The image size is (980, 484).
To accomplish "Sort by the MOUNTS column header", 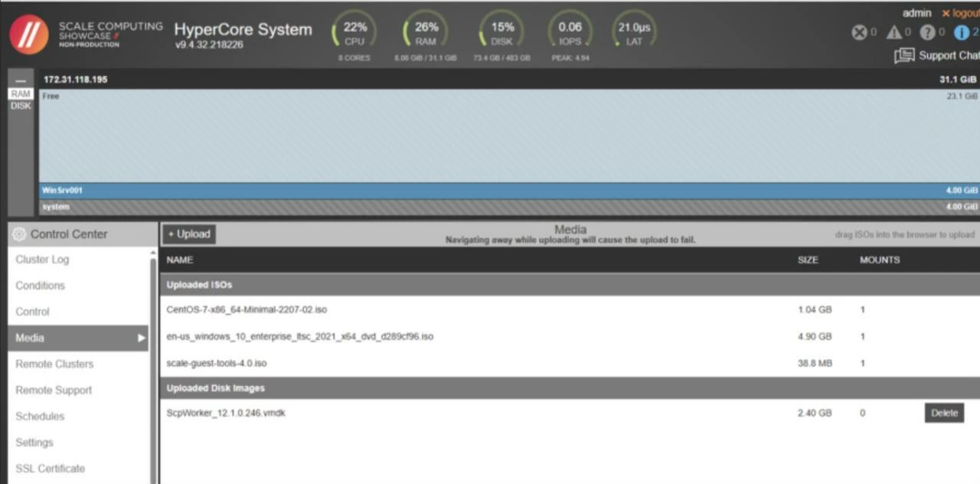I will [880, 260].
